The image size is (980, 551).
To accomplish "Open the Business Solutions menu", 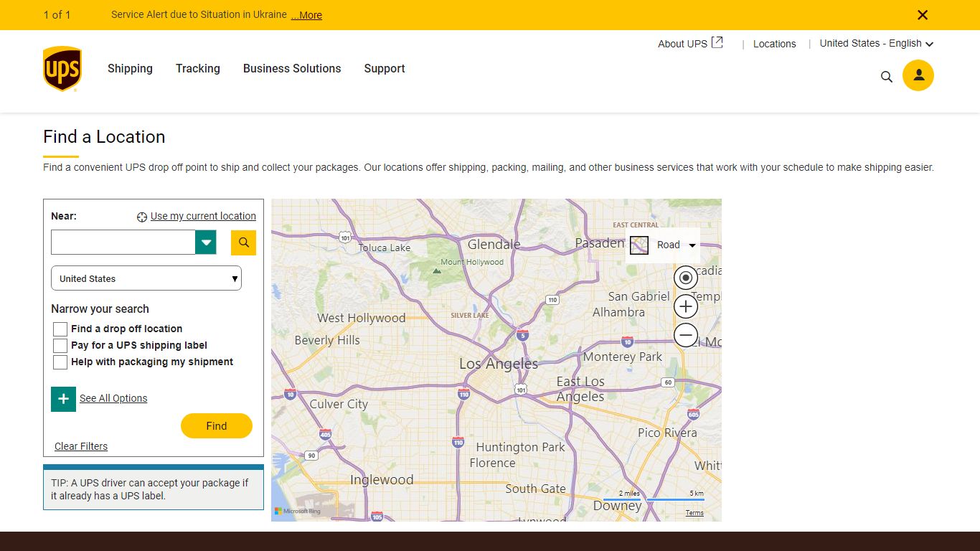I will [292, 69].
